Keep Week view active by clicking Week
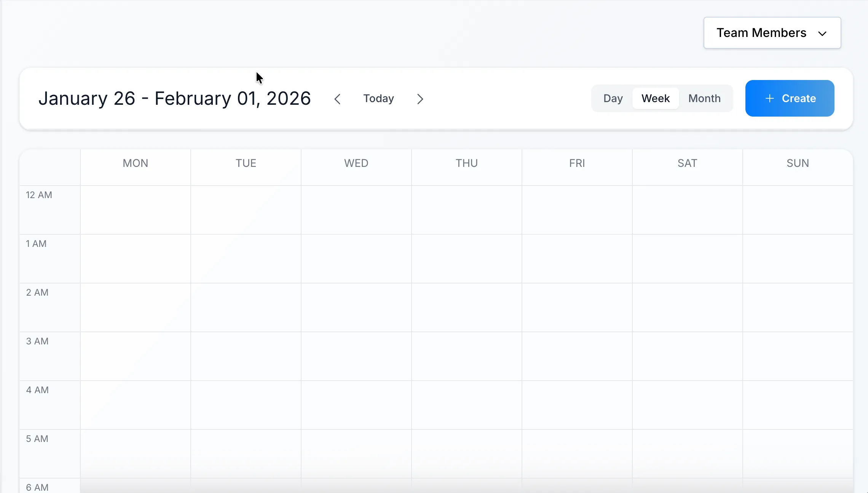Image resolution: width=868 pixels, height=493 pixels. [655, 98]
